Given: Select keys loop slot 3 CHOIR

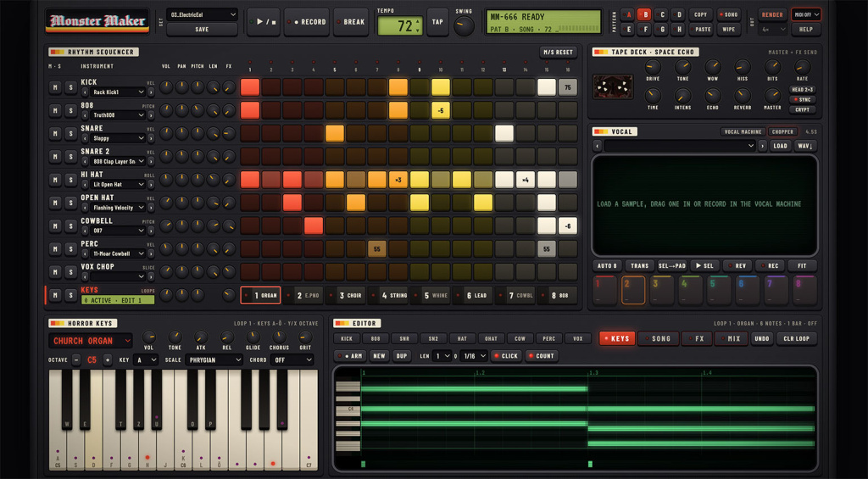Looking at the screenshot, I should point(346,295).
